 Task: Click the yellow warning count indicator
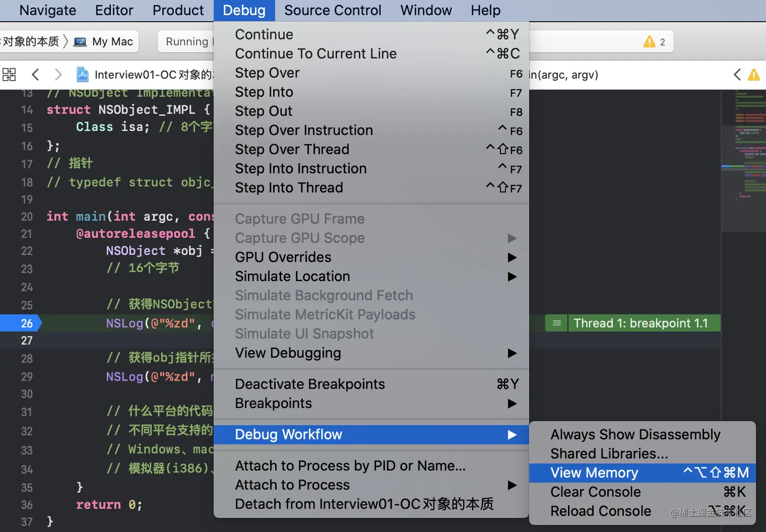point(655,42)
